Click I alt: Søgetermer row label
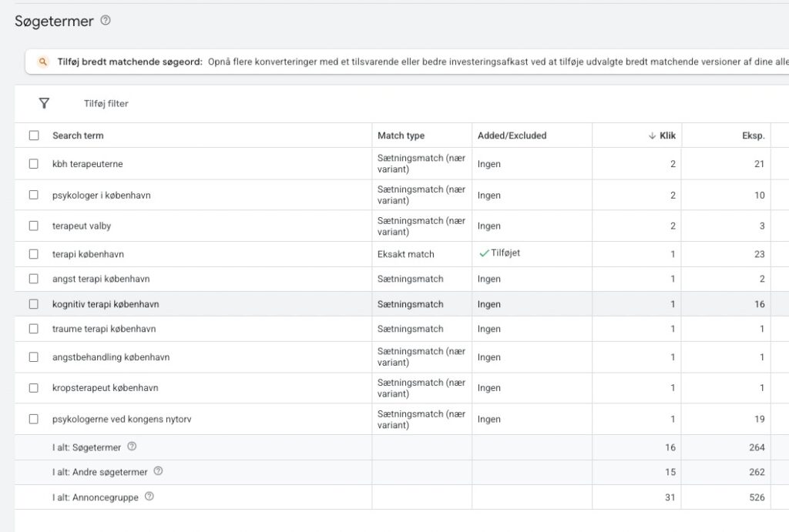This screenshot has height=532, width=789. click(x=86, y=447)
